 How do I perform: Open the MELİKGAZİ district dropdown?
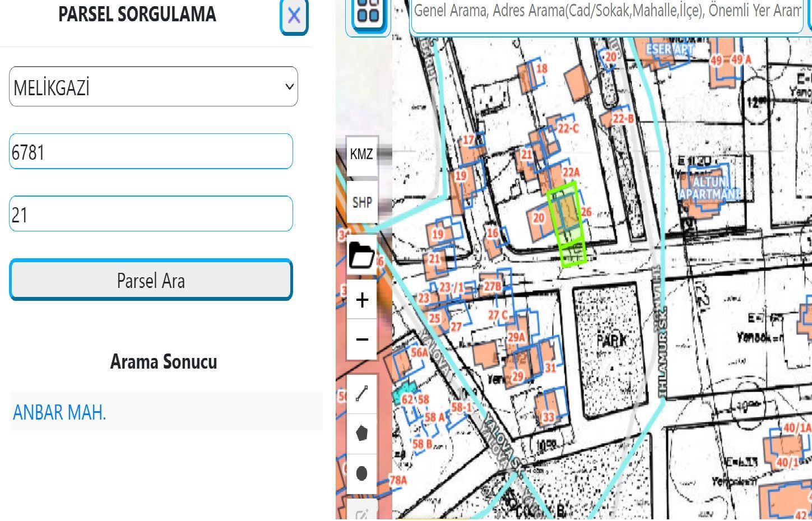(x=153, y=86)
